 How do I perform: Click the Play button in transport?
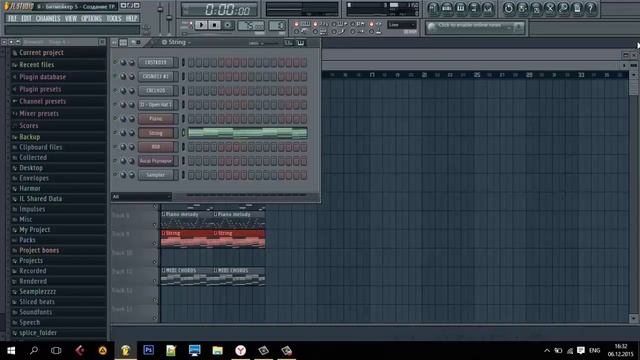(201, 25)
